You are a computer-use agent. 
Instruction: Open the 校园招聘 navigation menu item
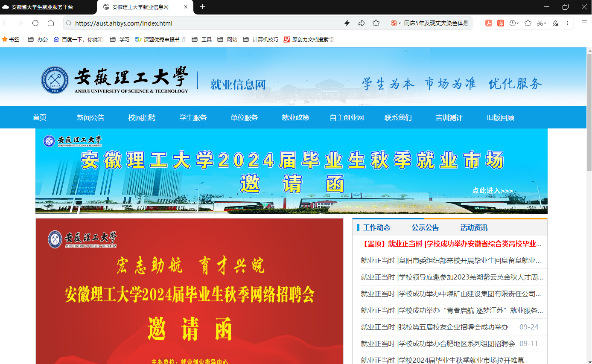[x=142, y=117]
